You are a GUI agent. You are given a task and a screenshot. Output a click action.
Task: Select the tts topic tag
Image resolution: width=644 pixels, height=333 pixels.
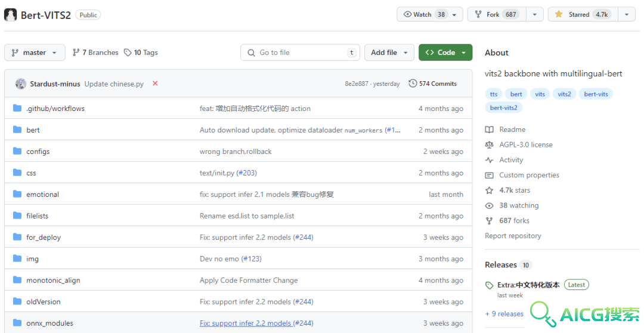(493, 94)
